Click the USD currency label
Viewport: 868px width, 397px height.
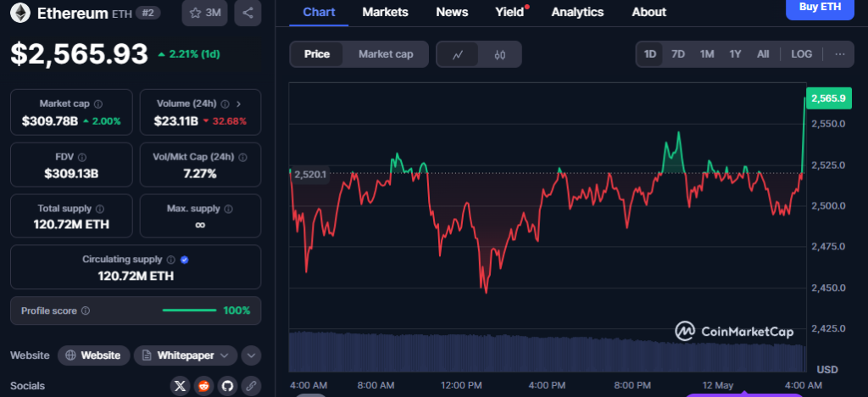[x=827, y=369]
